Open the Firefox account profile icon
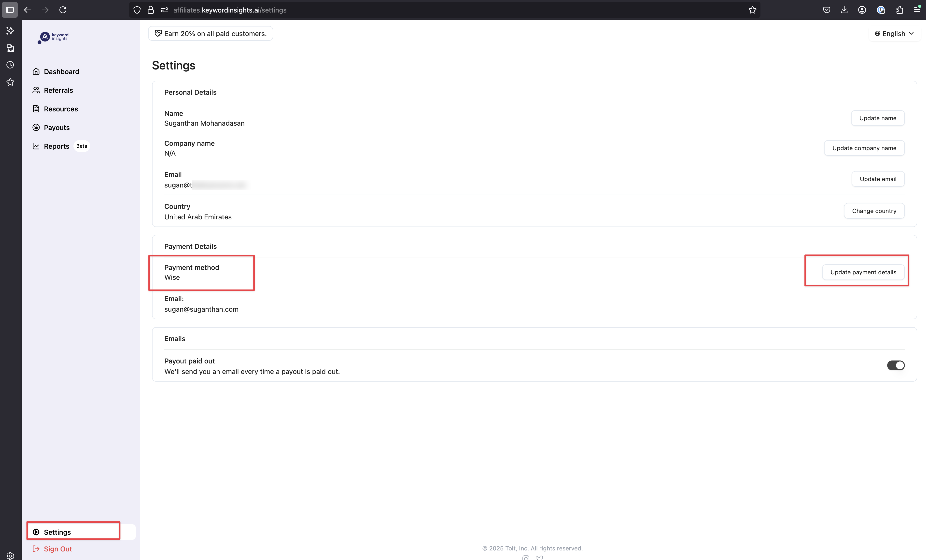 [x=862, y=10]
